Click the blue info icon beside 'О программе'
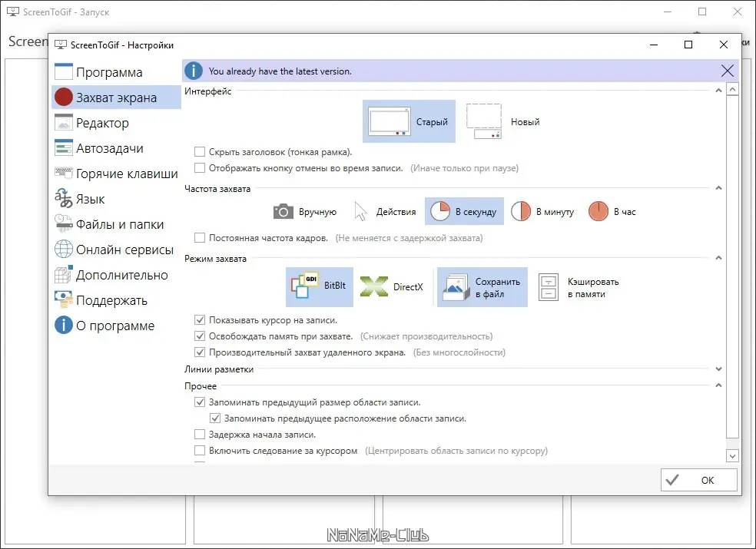 click(64, 325)
